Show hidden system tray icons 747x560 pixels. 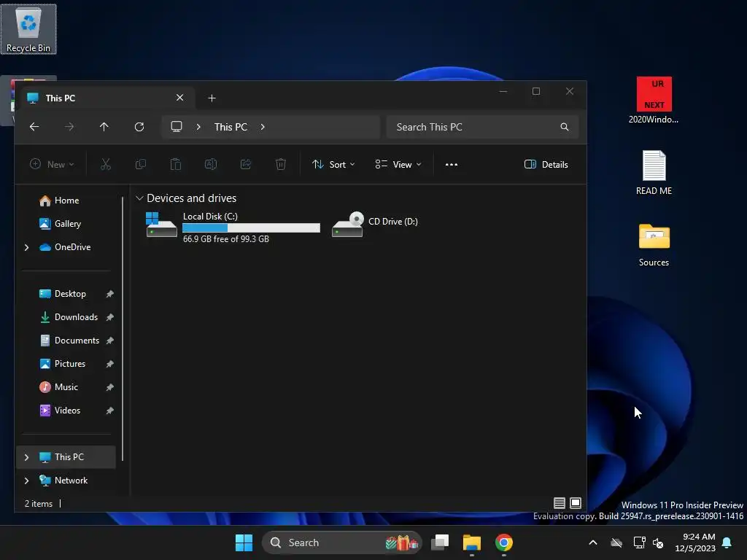tap(593, 542)
